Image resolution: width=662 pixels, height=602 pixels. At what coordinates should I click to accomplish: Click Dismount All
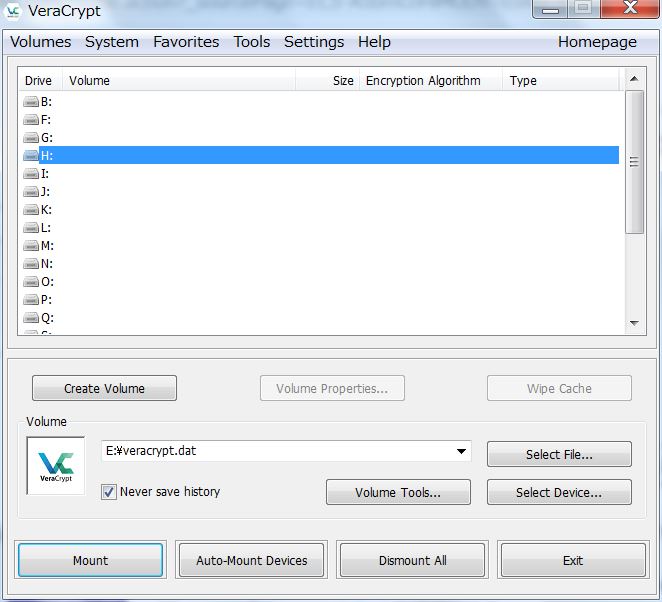click(x=412, y=561)
